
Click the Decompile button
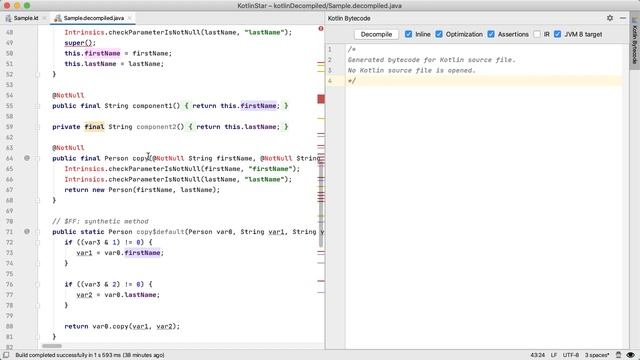pyautogui.click(x=376, y=34)
